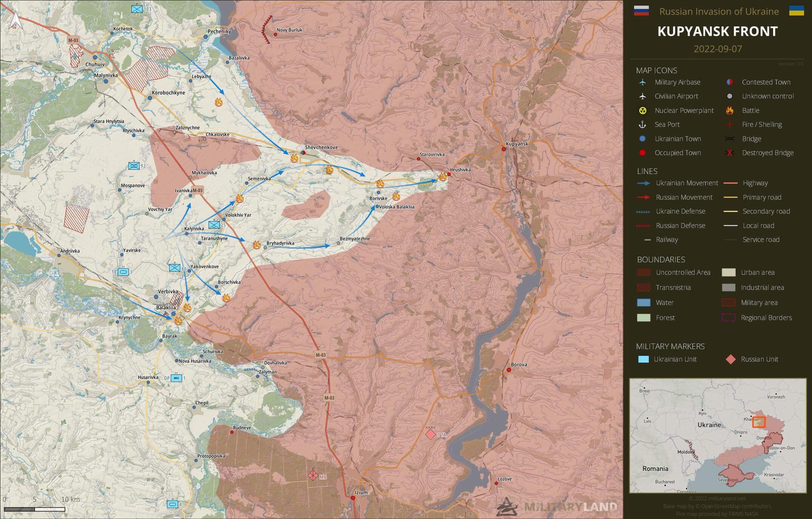Click the Destroyed Bridge legend icon
Viewport: 812px width, 519px height.
pyautogui.click(x=729, y=153)
